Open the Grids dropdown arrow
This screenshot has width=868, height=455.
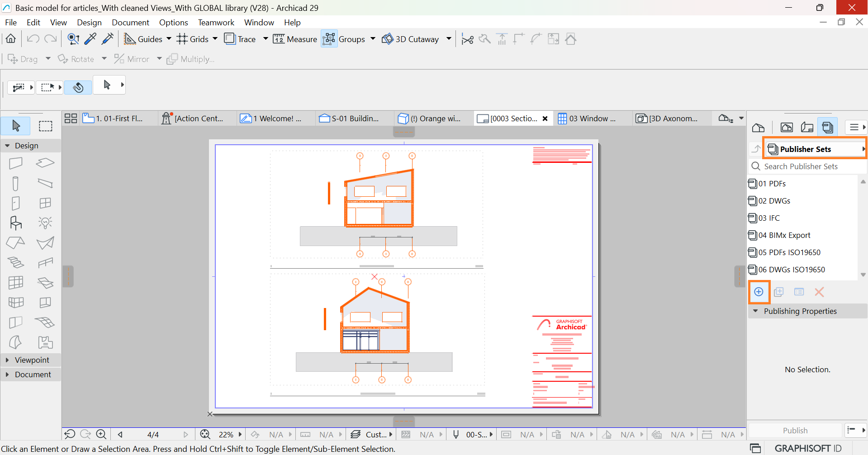[x=215, y=39]
